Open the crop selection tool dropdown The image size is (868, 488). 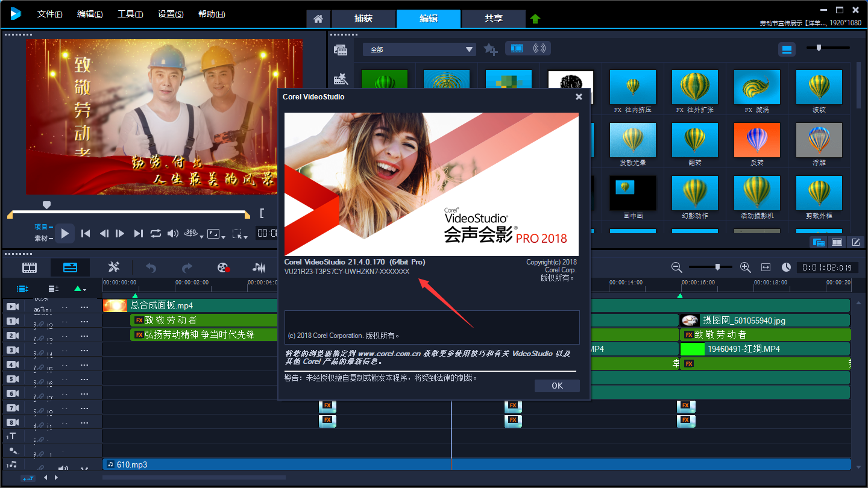coord(239,234)
